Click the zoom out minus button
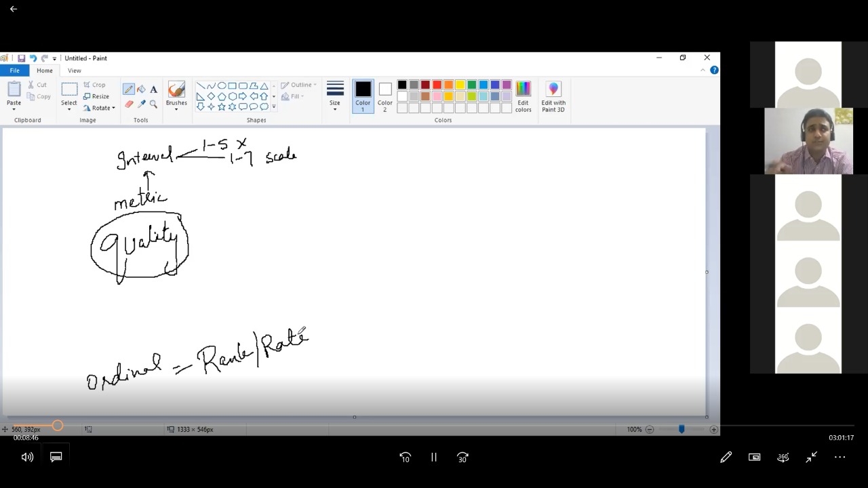The width and height of the screenshot is (868, 488). pos(649,429)
